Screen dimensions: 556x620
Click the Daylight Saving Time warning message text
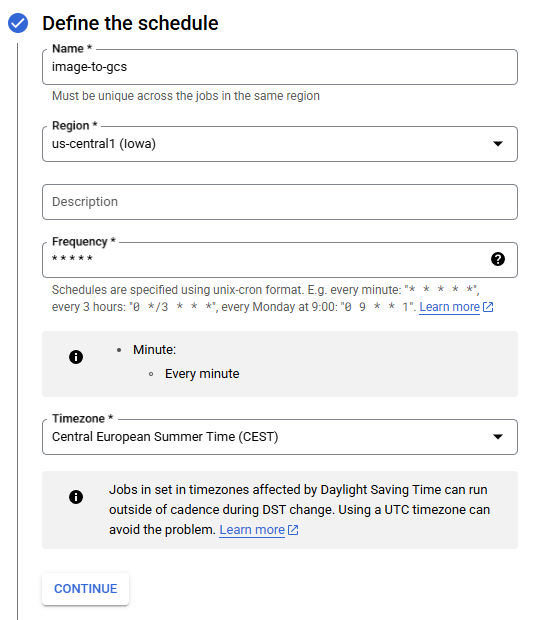click(x=299, y=510)
